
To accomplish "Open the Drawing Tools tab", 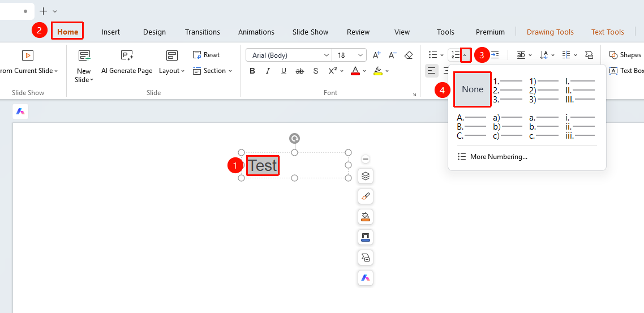I will click(x=551, y=32).
